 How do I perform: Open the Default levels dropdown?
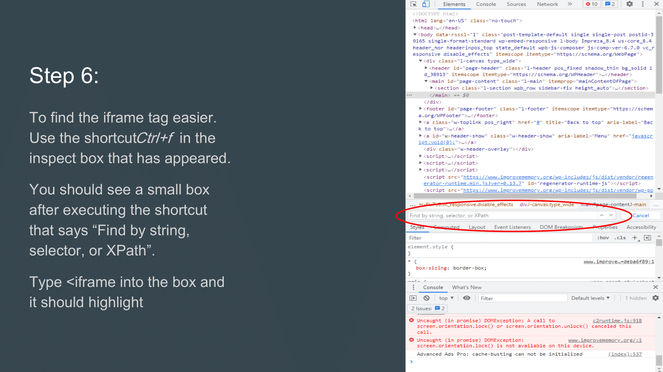tap(590, 298)
